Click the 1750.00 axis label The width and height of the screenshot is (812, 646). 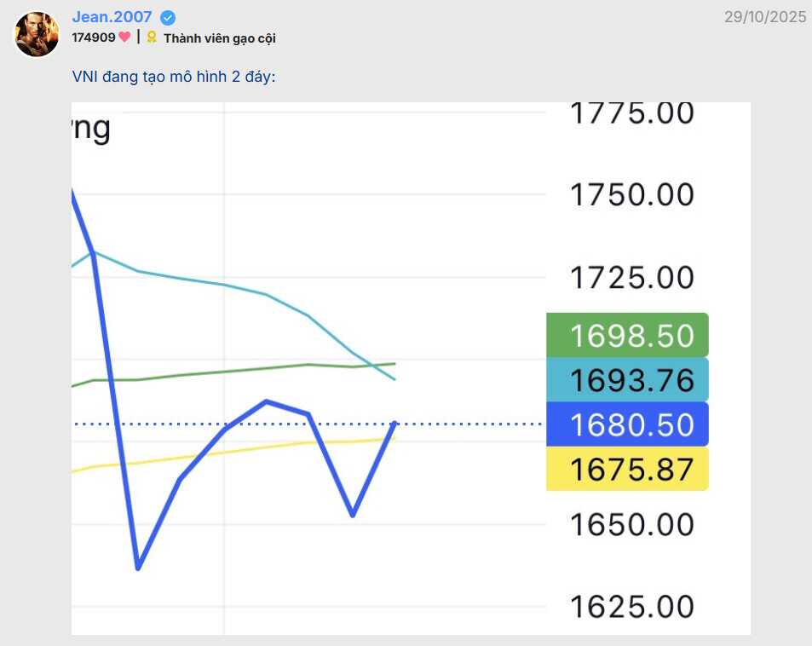point(631,195)
